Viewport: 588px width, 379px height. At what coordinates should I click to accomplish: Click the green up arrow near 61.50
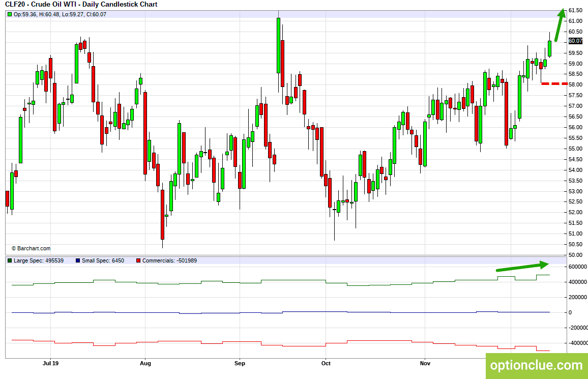coord(560,25)
